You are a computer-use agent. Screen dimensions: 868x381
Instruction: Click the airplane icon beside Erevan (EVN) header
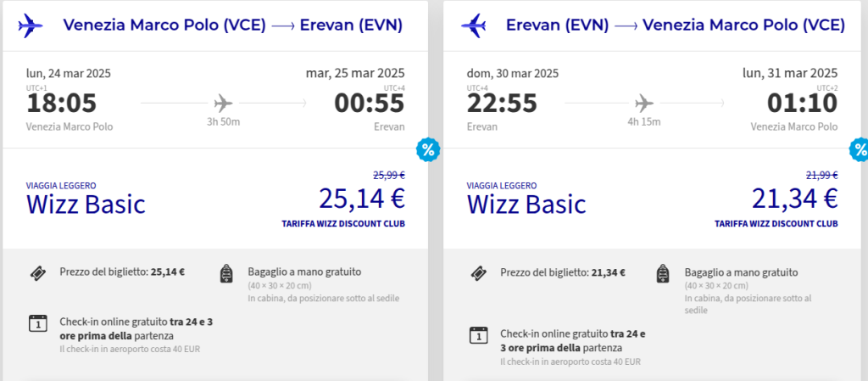[x=473, y=25]
